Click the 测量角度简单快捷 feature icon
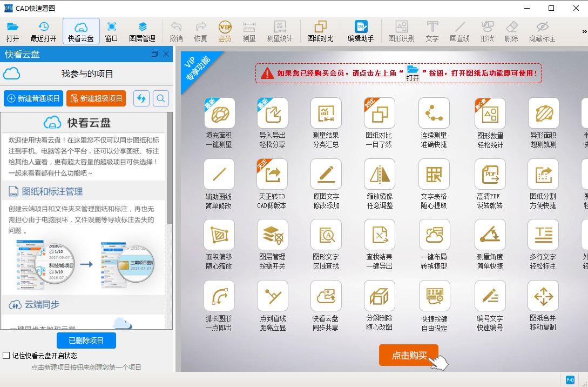 click(x=490, y=235)
